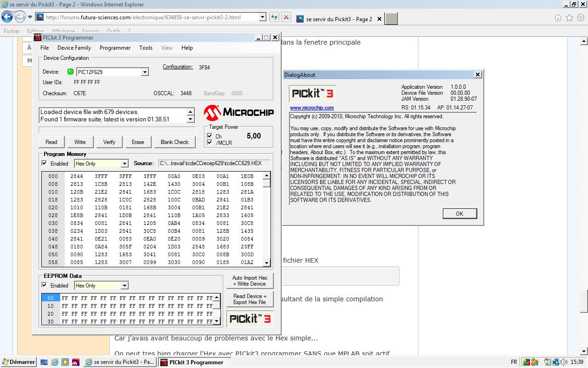Open the Fichier menu in Internet Explorer

click(x=12, y=31)
